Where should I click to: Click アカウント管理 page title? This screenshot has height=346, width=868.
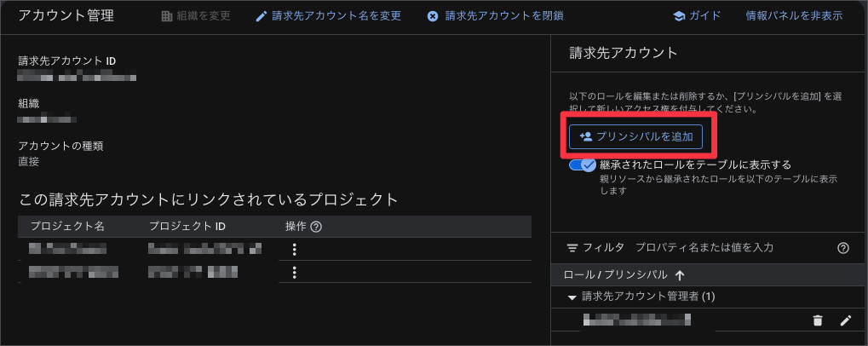(x=66, y=15)
